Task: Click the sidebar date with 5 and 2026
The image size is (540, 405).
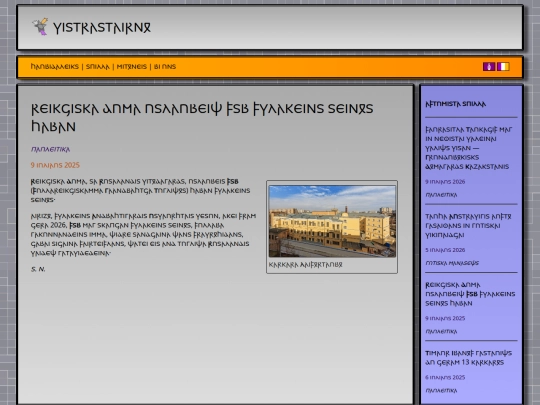Action: click(445, 250)
